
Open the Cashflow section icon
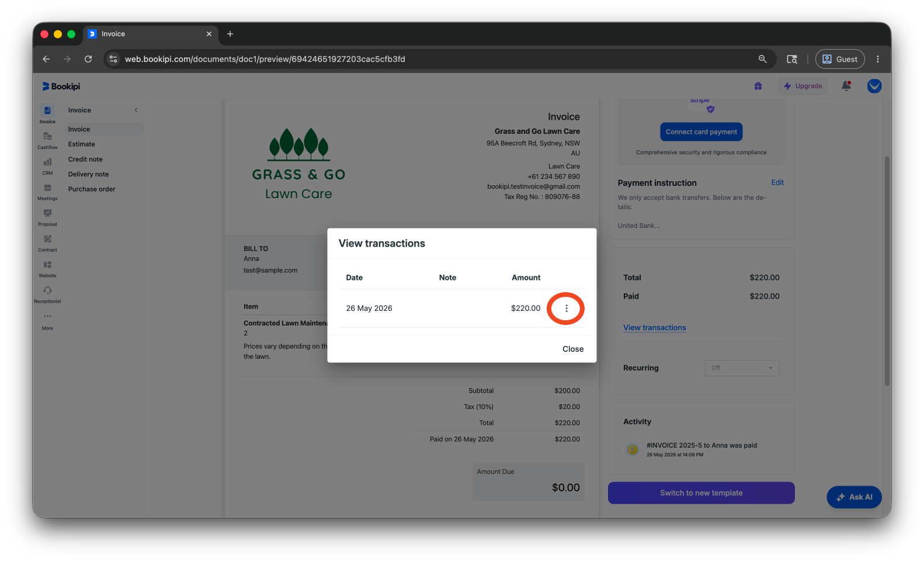tap(47, 140)
